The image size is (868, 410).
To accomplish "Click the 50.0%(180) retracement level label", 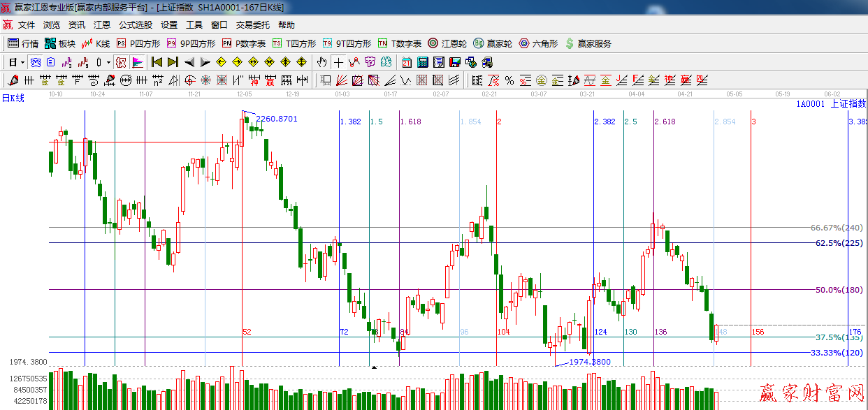I will point(839,290).
